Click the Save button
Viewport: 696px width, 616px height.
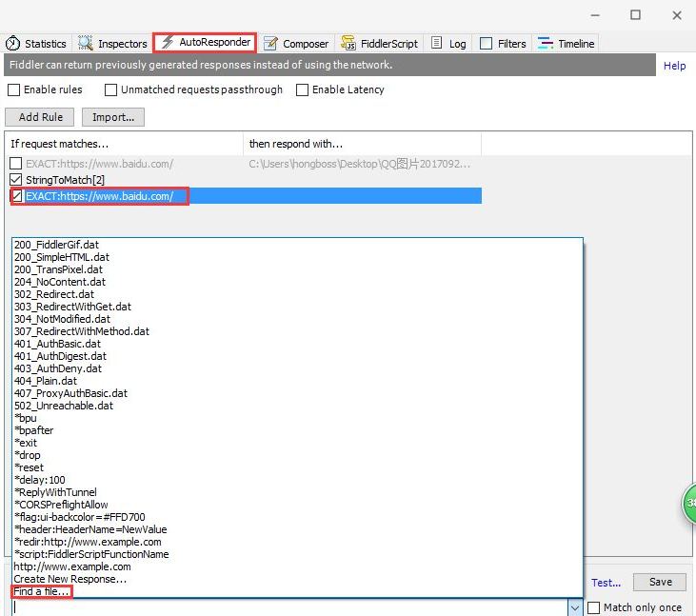pyautogui.click(x=660, y=582)
